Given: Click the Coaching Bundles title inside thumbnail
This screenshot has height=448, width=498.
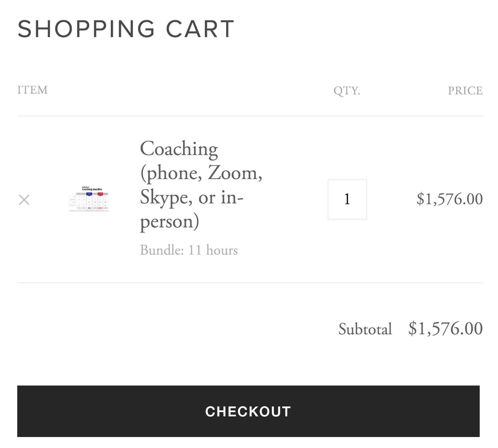Looking at the screenshot, I should pos(92,189).
